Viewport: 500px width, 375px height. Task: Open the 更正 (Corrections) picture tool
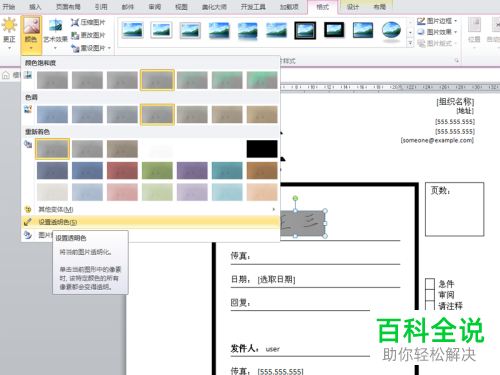pyautogui.click(x=9, y=32)
